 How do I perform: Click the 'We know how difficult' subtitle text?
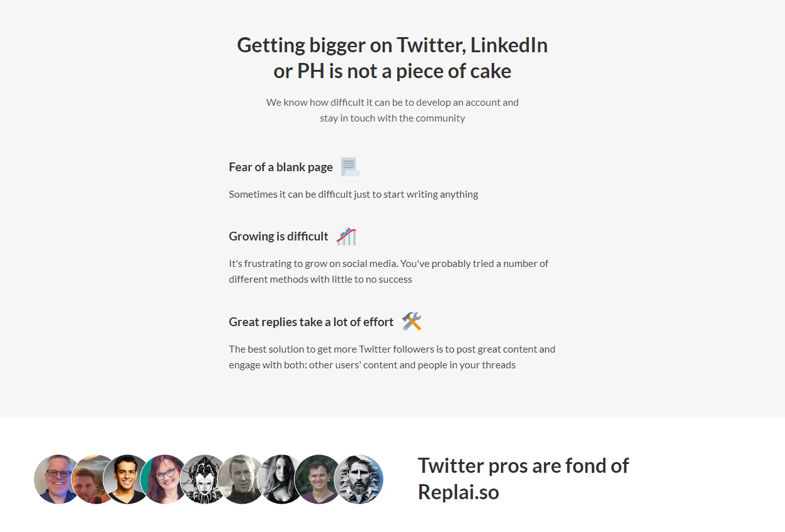pos(392,110)
